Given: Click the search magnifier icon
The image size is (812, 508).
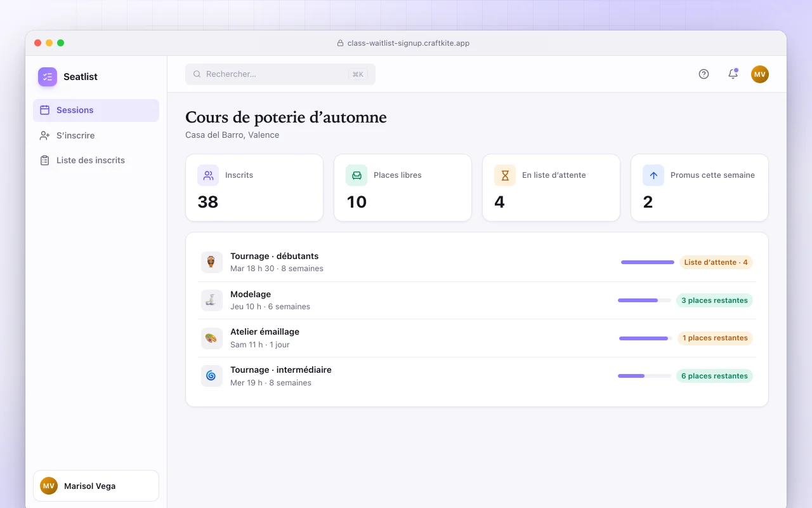Looking at the screenshot, I should coord(197,74).
